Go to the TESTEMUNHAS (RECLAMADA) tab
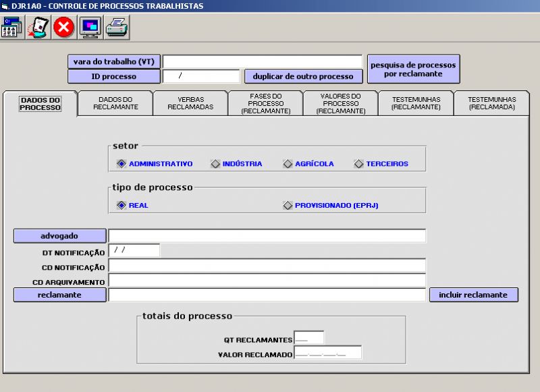The height and width of the screenshot is (392, 540). (491, 103)
